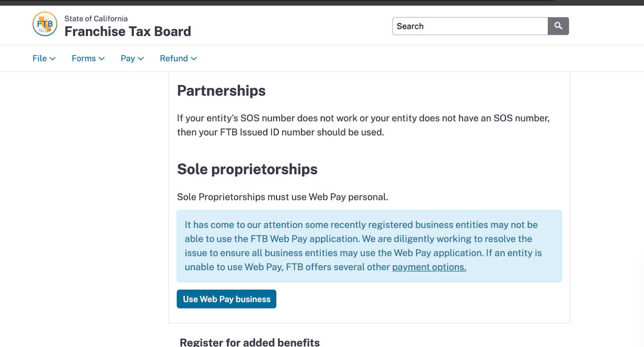This screenshot has width=644, height=347.
Task: Click the FTB round logo icon
Action: [x=45, y=24]
